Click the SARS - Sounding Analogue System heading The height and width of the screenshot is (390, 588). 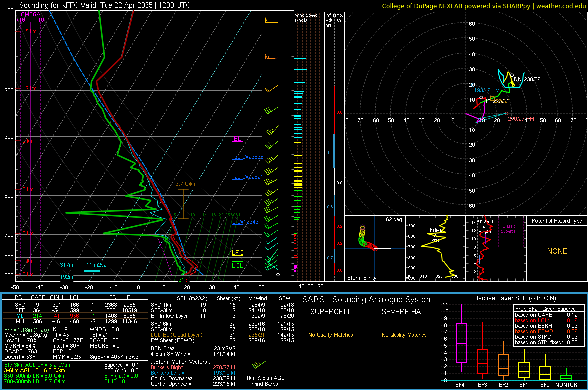coord(367,300)
